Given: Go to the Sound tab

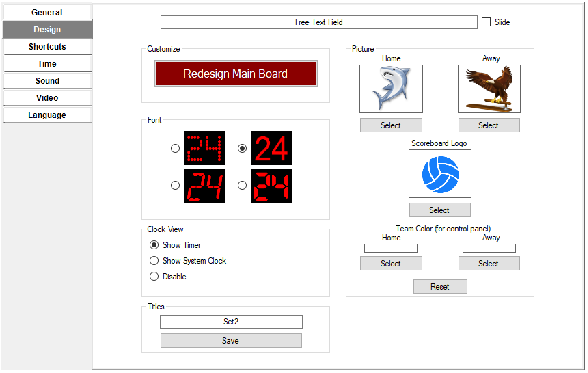Looking at the screenshot, I should coord(47,81).
